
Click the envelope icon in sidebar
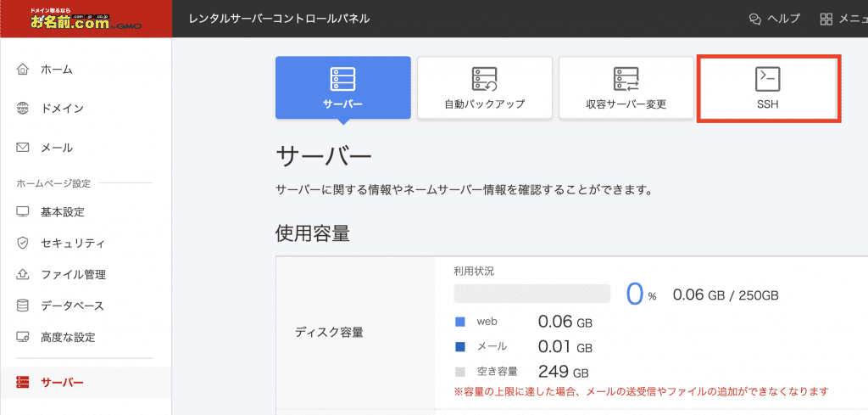click(x=22, y=148)
